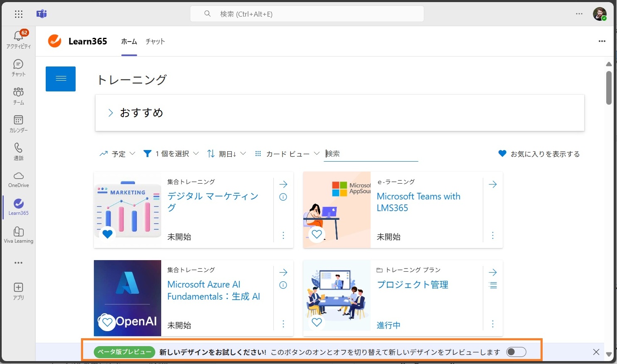
Task: Open チャット in the left sidebar
Action: (x=18, y=68)
